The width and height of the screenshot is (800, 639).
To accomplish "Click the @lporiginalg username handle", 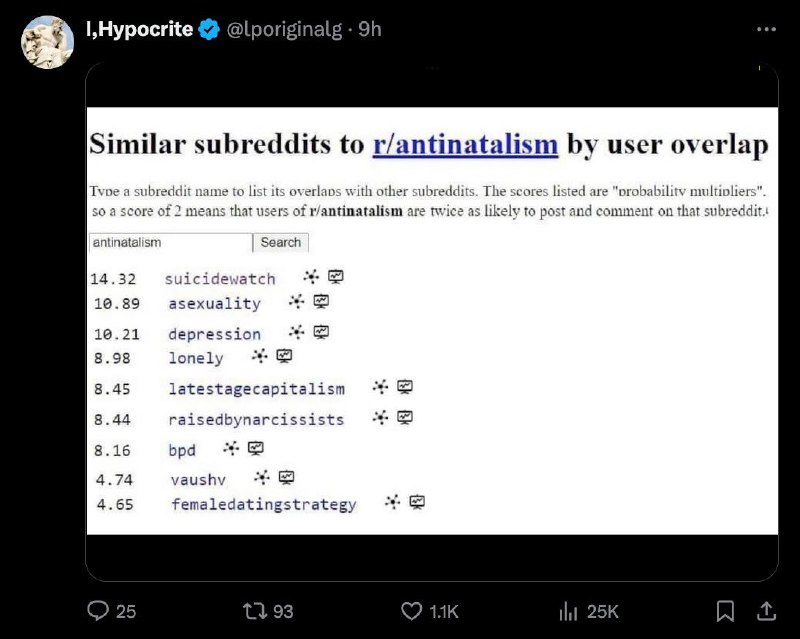I will [284, 30].
